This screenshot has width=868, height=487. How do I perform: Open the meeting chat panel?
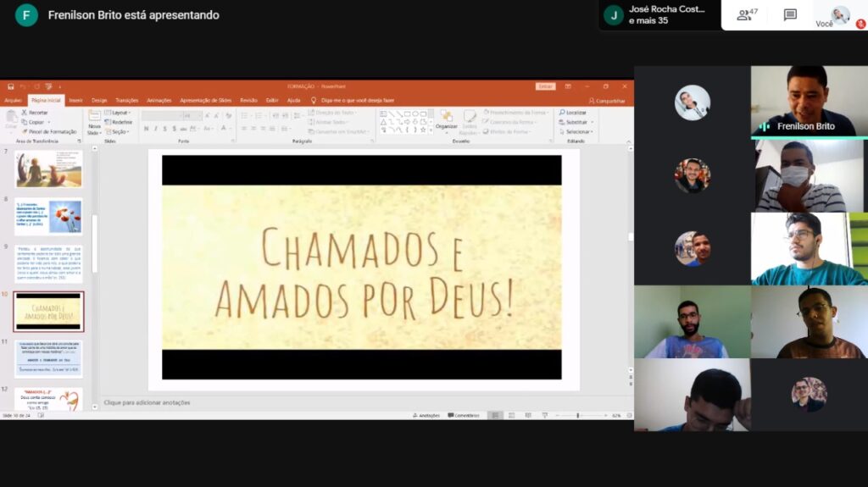tap(790, 14)
